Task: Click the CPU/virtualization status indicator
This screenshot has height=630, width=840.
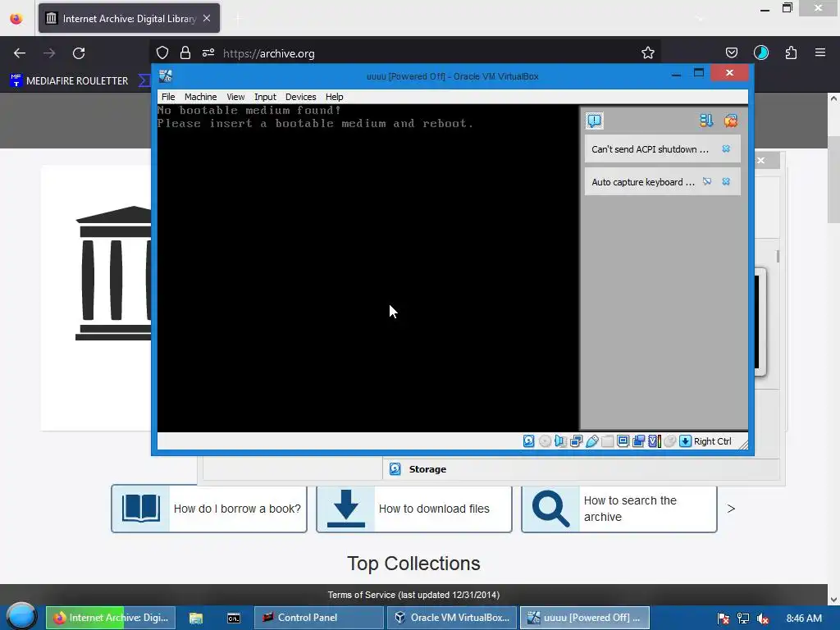Action: 654,441
